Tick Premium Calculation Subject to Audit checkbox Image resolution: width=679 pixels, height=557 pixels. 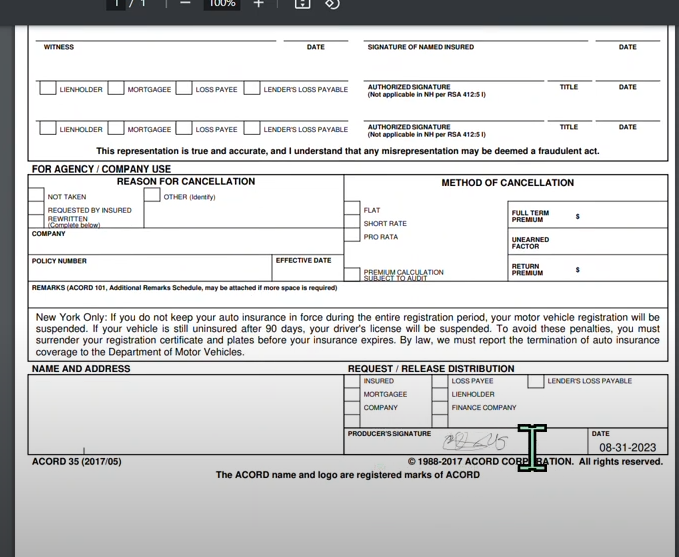(x=352, y=274)
